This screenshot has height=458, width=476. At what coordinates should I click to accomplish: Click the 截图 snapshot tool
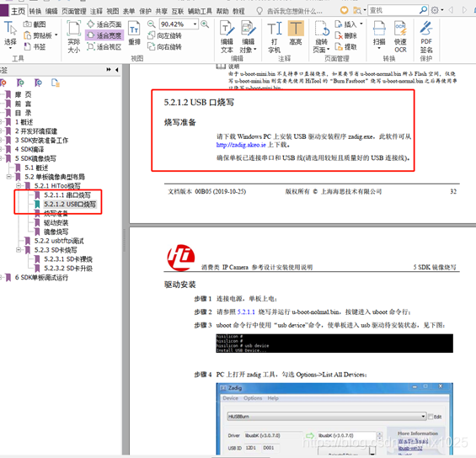tap(35, 24)
